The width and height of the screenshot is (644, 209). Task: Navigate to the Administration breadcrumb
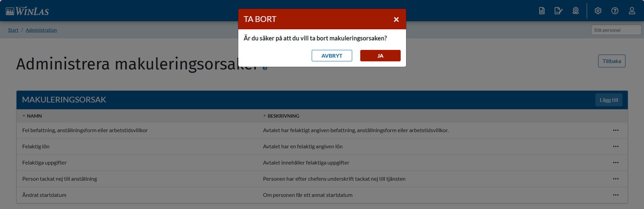41,30
